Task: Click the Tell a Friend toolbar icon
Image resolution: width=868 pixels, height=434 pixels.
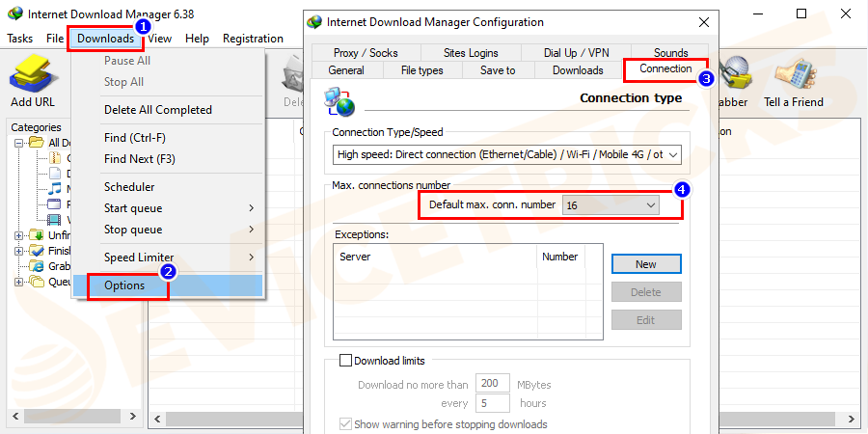Action: (x=794, y=74)
